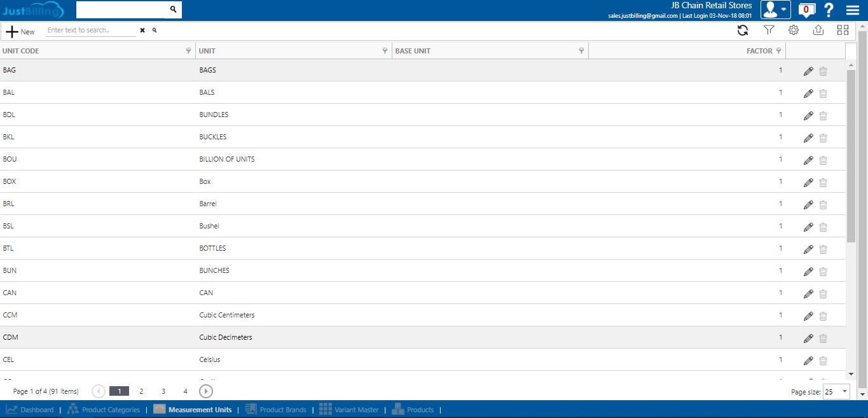This screenshot has width=868, height=418.
Task: Open the Page size dropdown
Action: click(836, 392)
